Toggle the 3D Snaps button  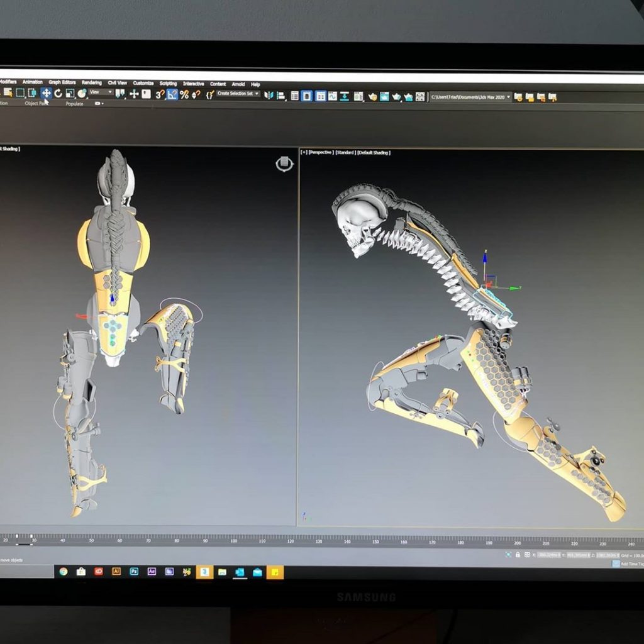(160, 94)
